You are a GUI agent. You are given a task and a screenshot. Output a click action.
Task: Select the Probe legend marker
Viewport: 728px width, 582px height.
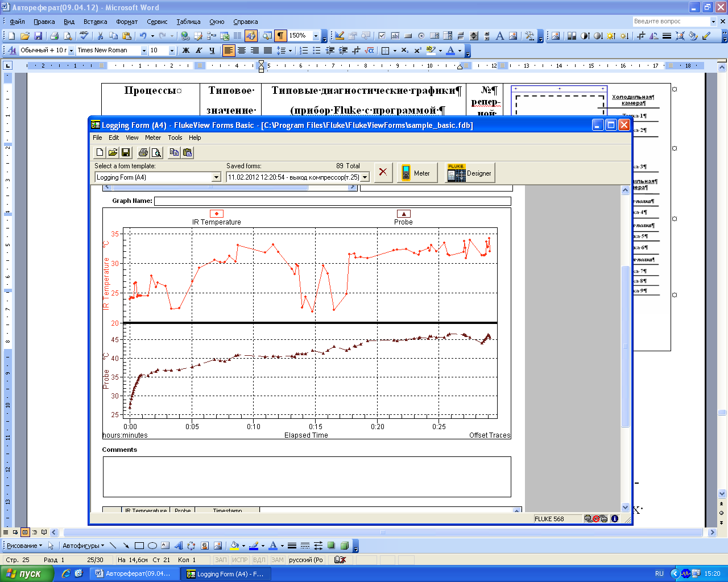[403, 214]
